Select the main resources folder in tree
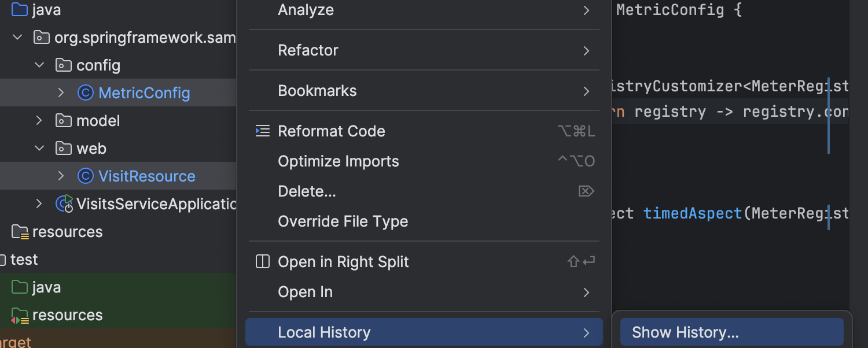The image size is (868, 348). (x=67, y=232)
